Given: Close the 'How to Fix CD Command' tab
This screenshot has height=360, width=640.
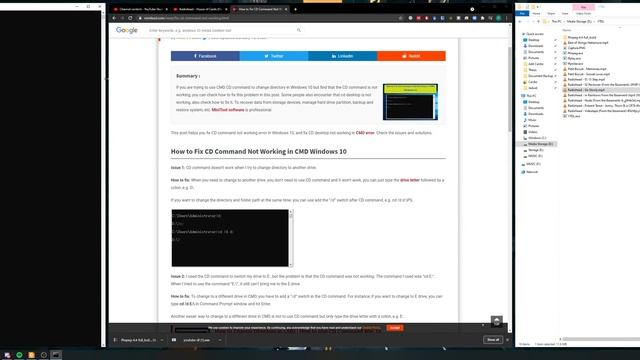Looking at the screenshot, I should point(286,9).
